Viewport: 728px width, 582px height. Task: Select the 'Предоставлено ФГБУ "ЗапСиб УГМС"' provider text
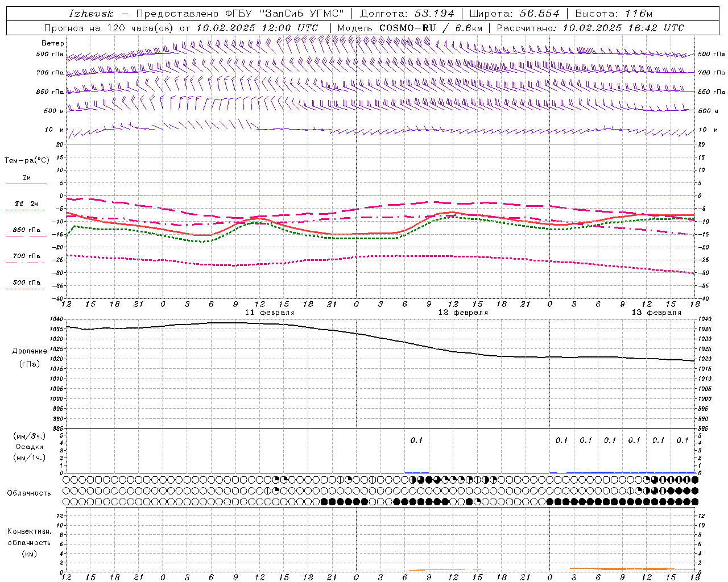coord(240,14)
